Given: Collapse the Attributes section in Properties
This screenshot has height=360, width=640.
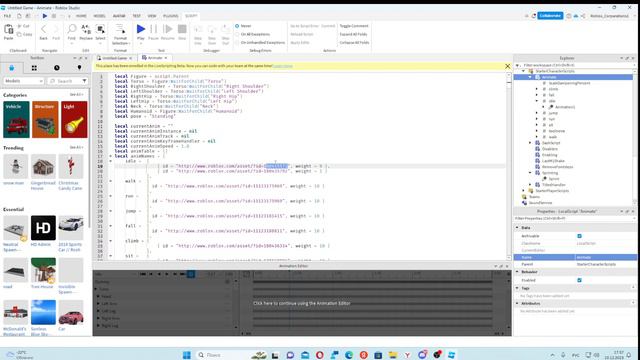Looking at the screenshot, I should tap(517, 303).
